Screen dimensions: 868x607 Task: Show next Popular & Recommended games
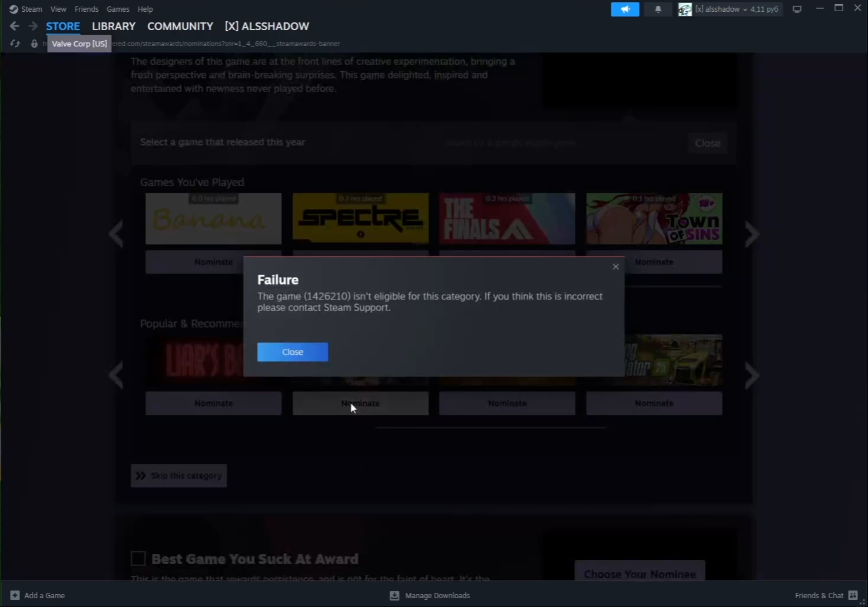pyautogui.click(x=752, y=375)
